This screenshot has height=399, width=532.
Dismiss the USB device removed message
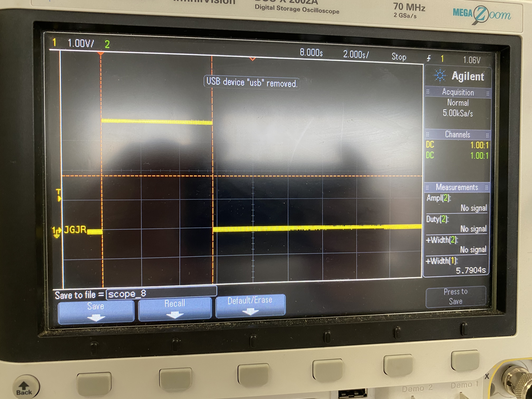(252, 83)
